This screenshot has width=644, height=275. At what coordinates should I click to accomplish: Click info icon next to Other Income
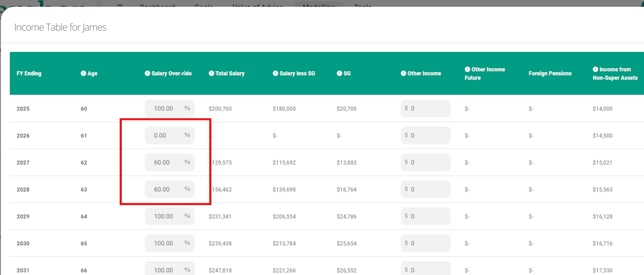404,74
